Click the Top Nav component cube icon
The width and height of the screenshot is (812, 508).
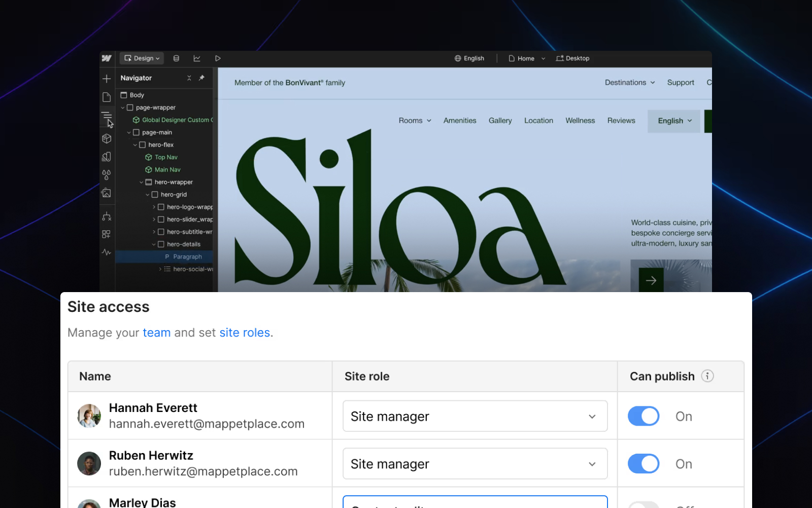pyautogui.click(x=149, y=157)
